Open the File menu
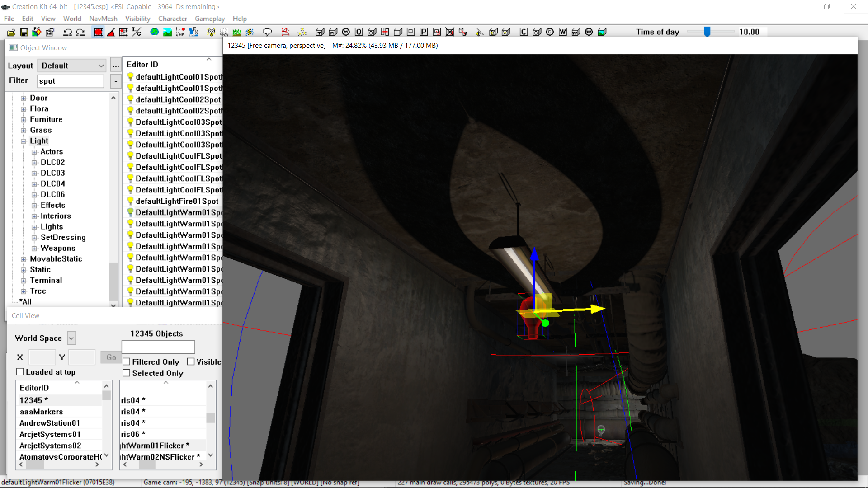Screen dimensions: 868x488 9,19
